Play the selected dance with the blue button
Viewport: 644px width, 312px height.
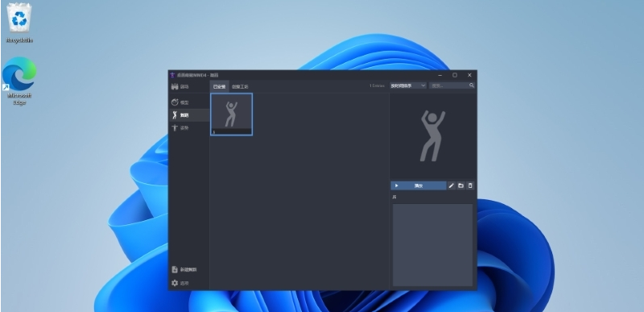[x=419, y=185]
